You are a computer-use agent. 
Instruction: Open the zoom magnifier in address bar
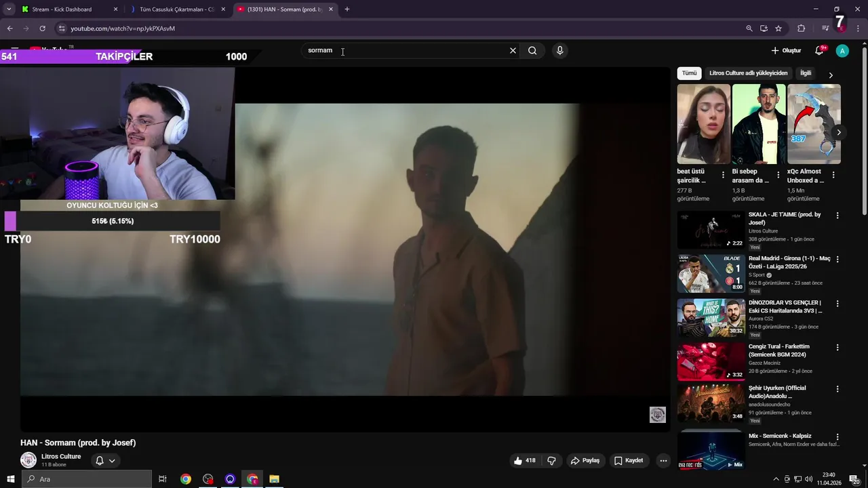749,28
